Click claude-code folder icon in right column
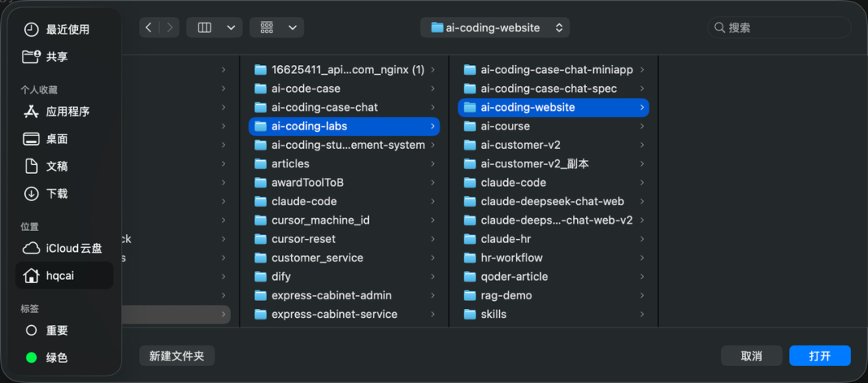This screenshot has height=383, width=868. tap(470, 183)
